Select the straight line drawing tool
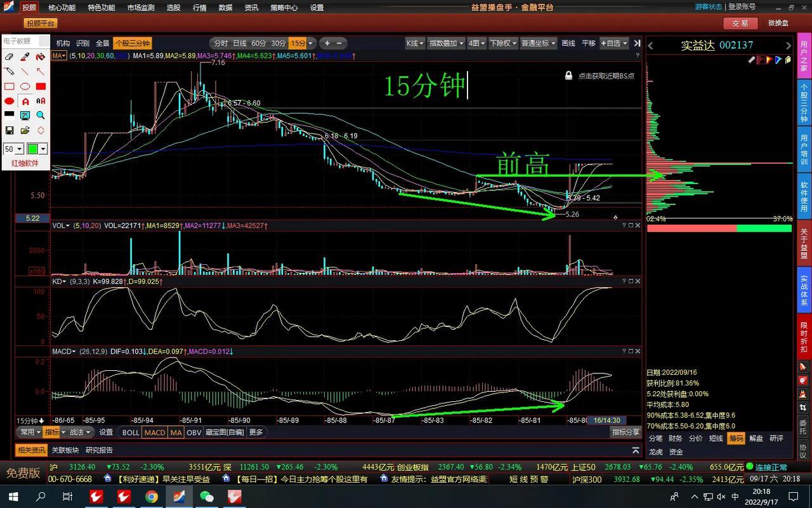 [x=25, y=71]
